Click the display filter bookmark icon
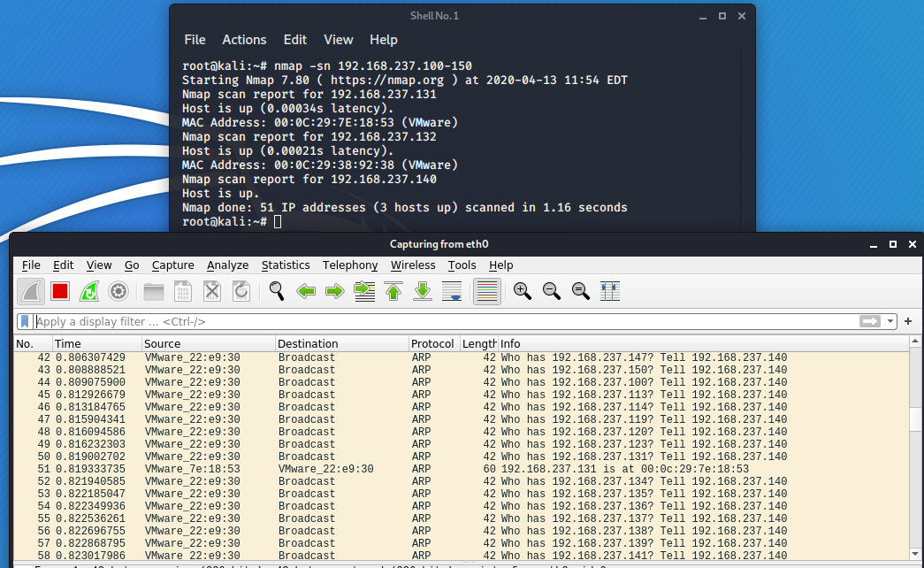The width and height of the screenshot is (924, 568). 26,322
